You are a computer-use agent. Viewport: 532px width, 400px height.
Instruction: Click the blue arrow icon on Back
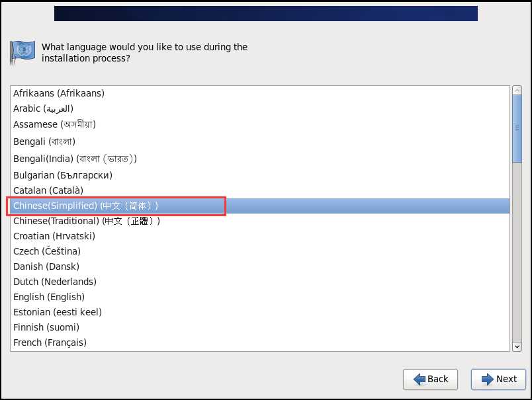click(420, 379)
